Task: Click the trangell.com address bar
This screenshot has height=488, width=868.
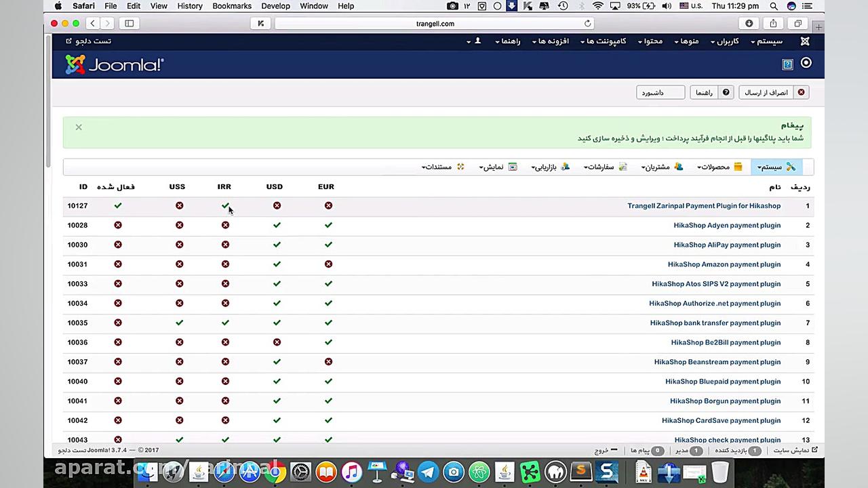Action: 435,23
